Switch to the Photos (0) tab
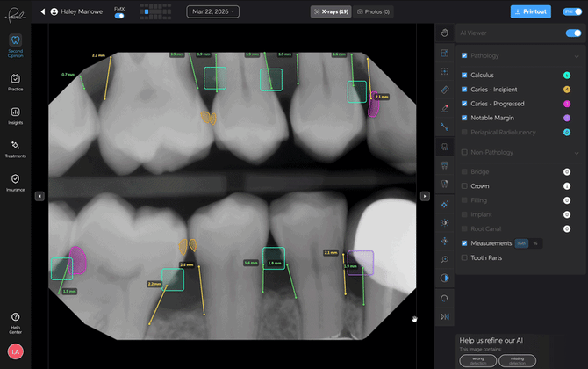 pyautogui.click(x=373, y=12)
